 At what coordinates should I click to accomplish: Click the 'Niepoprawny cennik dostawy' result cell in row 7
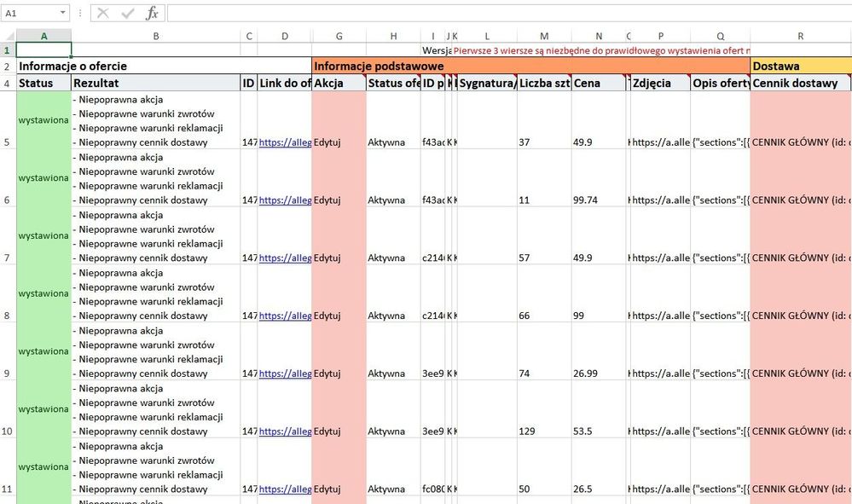156,235
